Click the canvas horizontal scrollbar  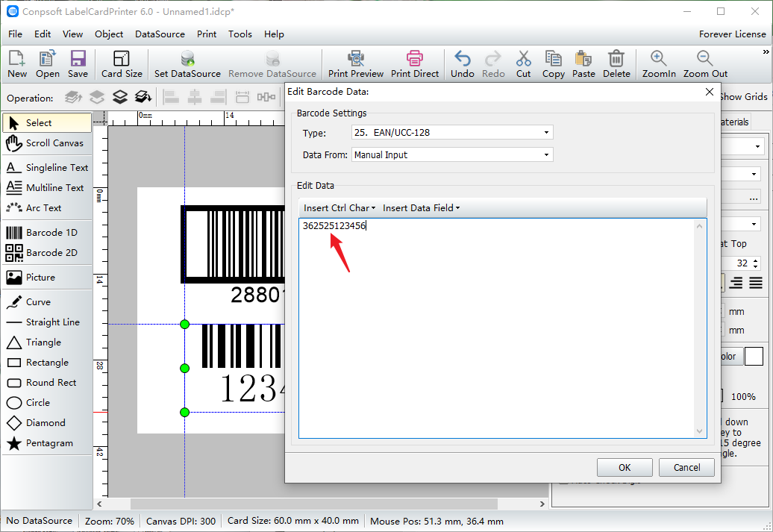coord(313,504)
